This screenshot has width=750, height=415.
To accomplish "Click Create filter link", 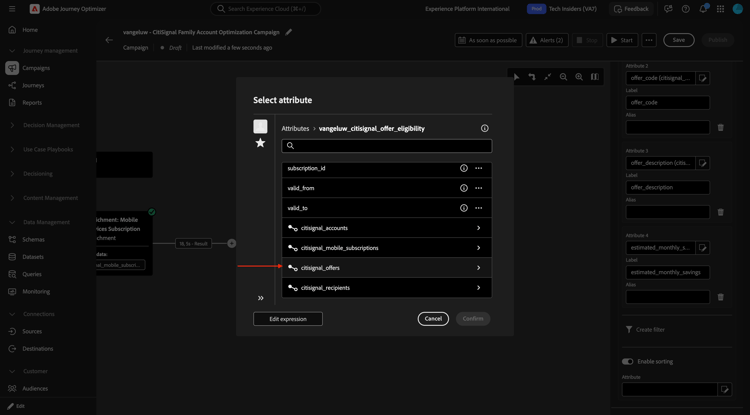I will click(645, 329).
